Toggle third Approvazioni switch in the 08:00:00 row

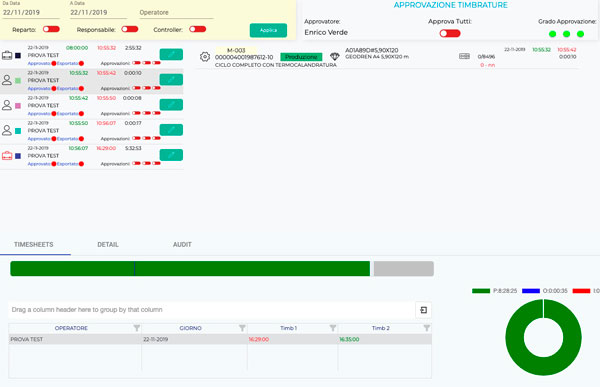point(156,63)
